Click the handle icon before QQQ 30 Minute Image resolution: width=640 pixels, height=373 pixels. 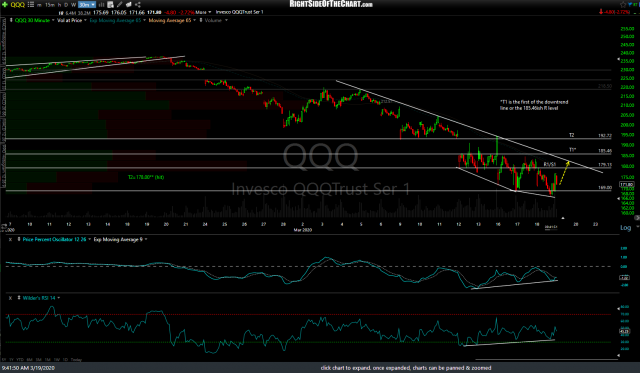tap(11, 20)
